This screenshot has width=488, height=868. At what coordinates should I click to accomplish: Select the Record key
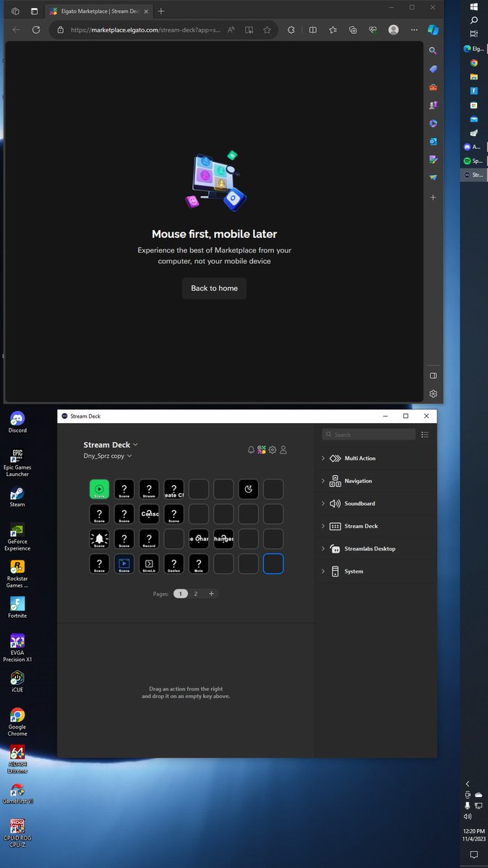tap(149, 539)
